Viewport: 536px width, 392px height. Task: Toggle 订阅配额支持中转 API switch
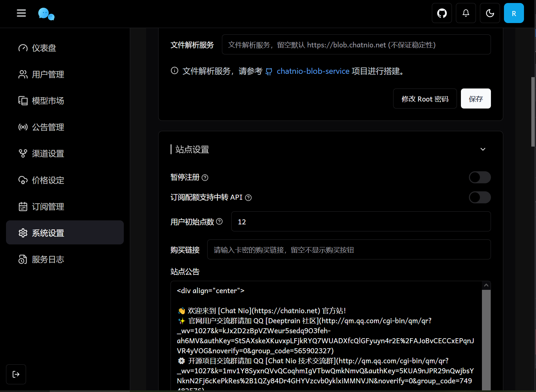pyautogui.click(x=480, y=197)
